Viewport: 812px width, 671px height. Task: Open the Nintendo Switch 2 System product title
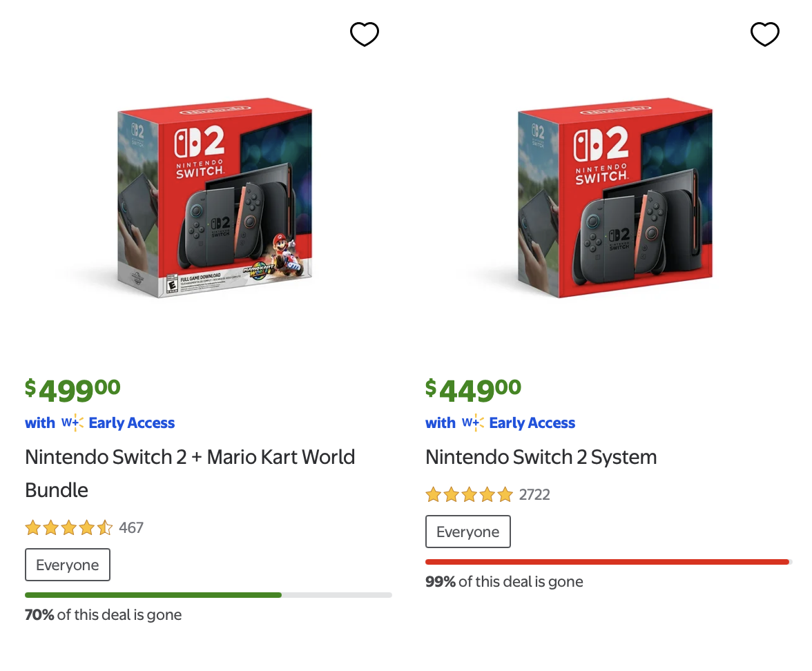541,456
